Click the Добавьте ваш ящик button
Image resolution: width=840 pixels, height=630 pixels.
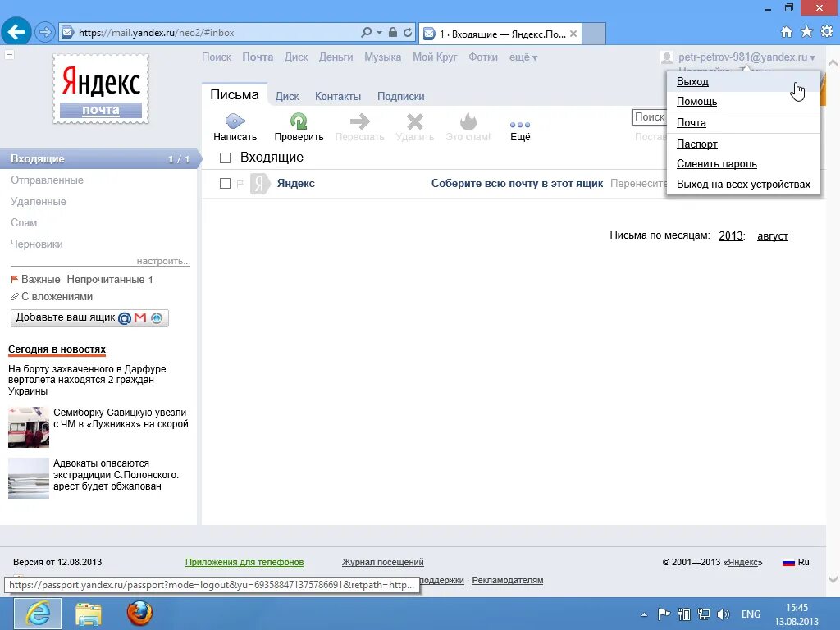[x=89, y=317]
